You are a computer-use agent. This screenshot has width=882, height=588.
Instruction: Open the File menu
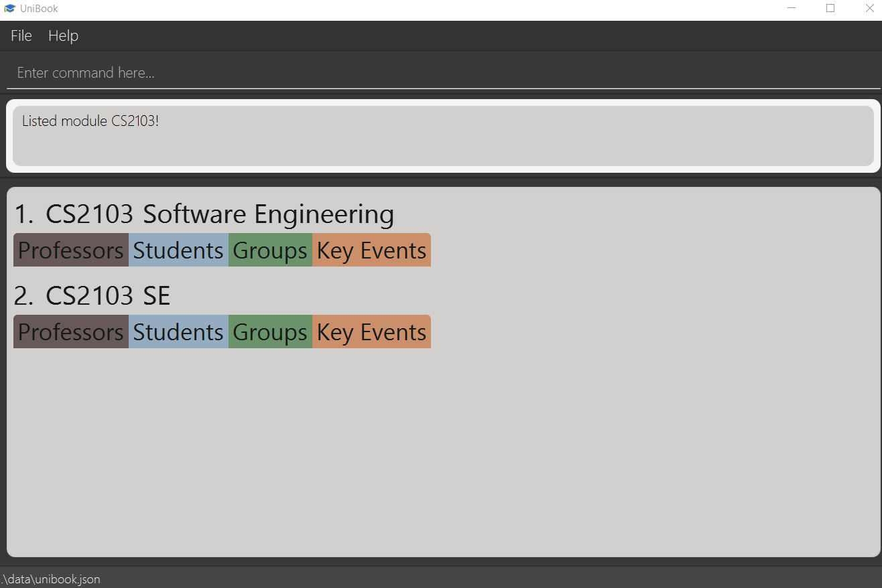[x=21, y=36]
